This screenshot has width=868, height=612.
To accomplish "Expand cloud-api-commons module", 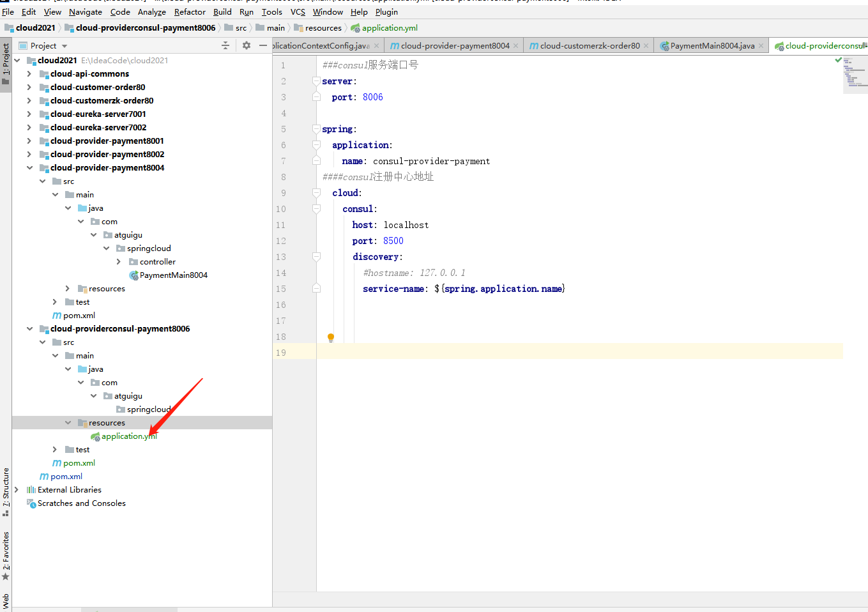I will (29, 73).
